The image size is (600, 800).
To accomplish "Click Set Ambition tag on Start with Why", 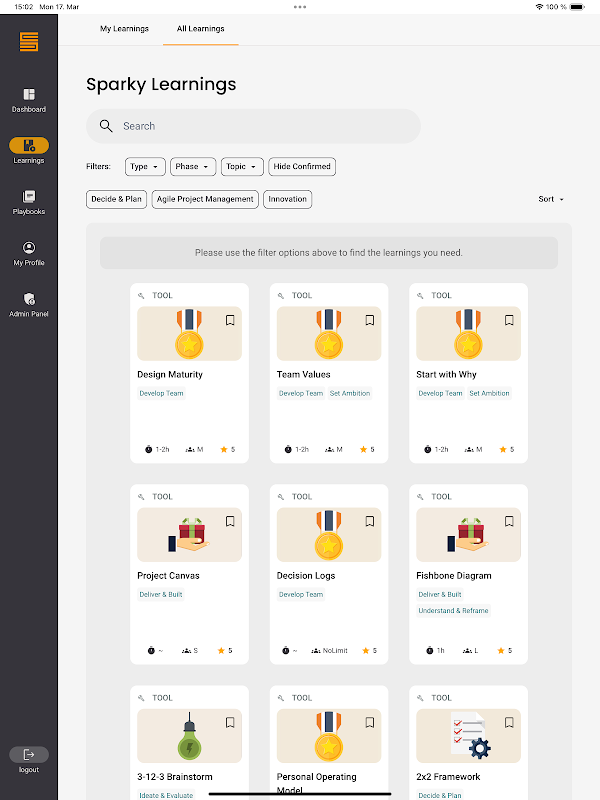I will point(489,393).
